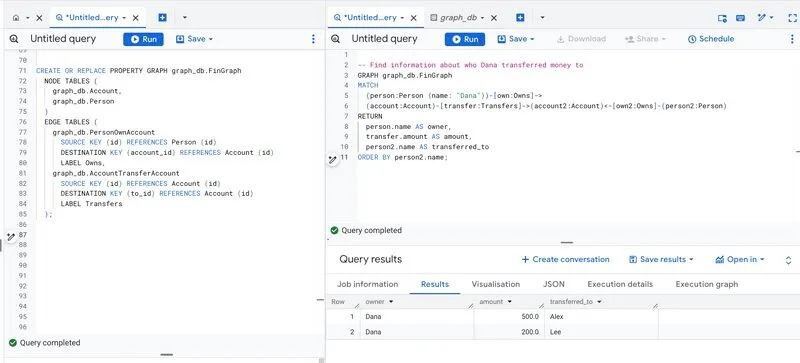Click the left pane query magnifier icon
The width and height of the screenshot is (800, 363).
pos(14,39)
